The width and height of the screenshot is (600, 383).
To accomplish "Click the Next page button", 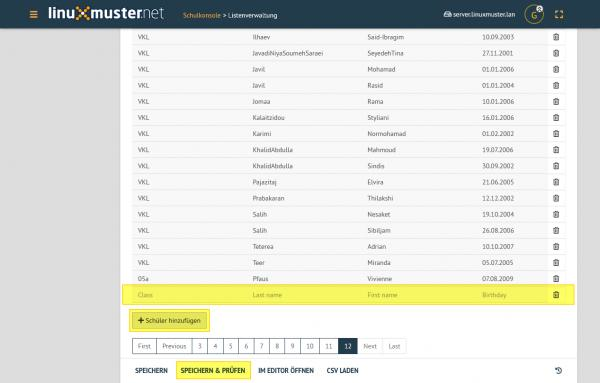I will tap(370, 346).
